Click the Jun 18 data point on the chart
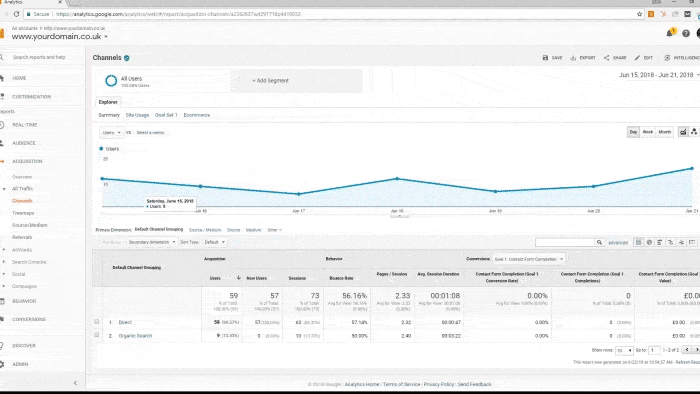This screenshot has height=394, width=700. (x=397, y=178)
